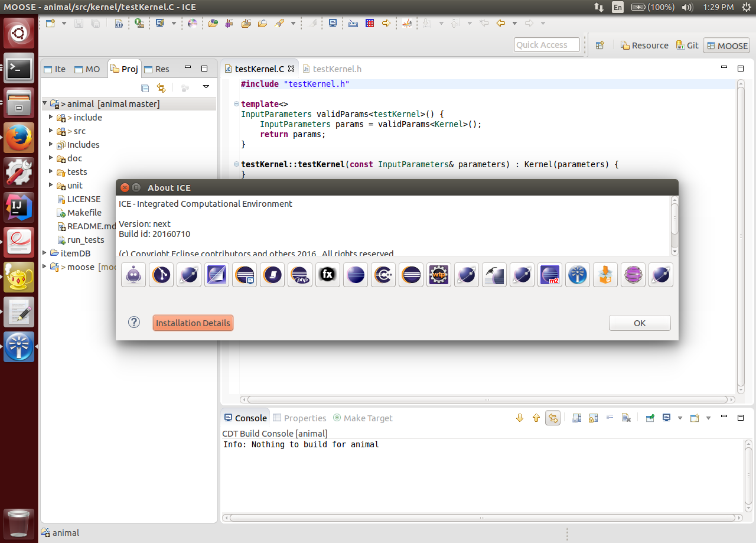Collapse the testKernel constructor fold marker

(236, 164)
